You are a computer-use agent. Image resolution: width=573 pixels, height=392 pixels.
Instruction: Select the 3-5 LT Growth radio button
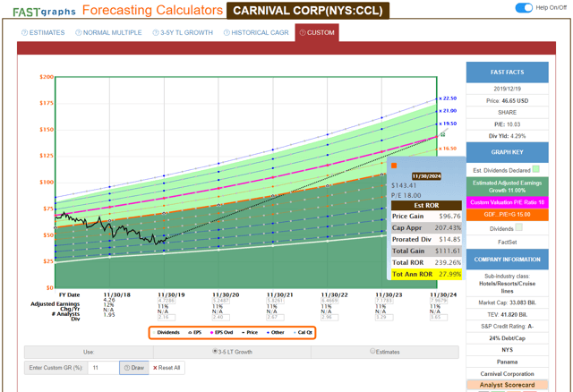(215, 351)
